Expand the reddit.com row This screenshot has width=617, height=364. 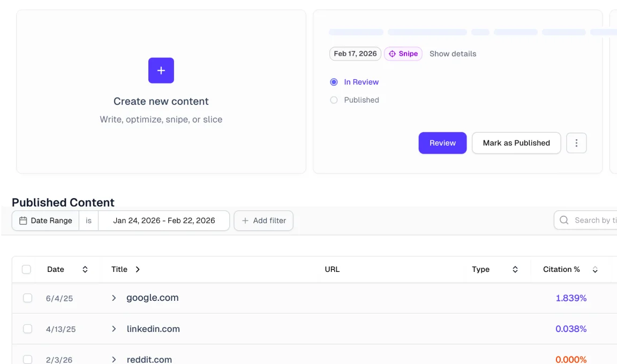point(114,359)
